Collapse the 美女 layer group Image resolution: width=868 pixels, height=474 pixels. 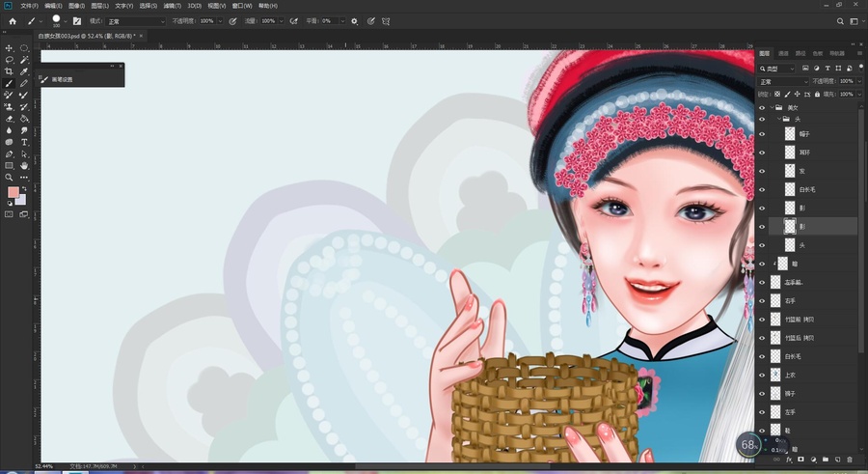772,107
